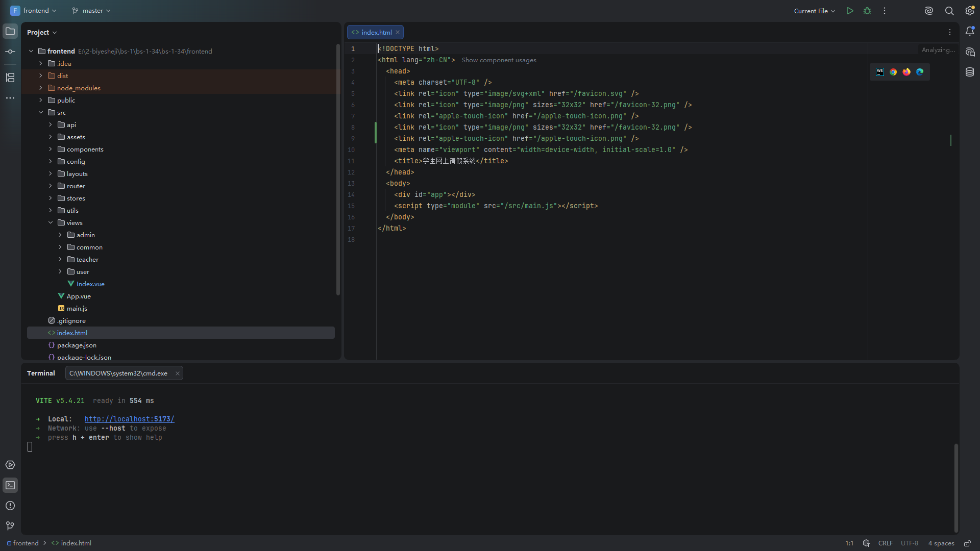The image size is (980, 551).
Task: Click the project tree vertical scrollbar
Action: 338,169
